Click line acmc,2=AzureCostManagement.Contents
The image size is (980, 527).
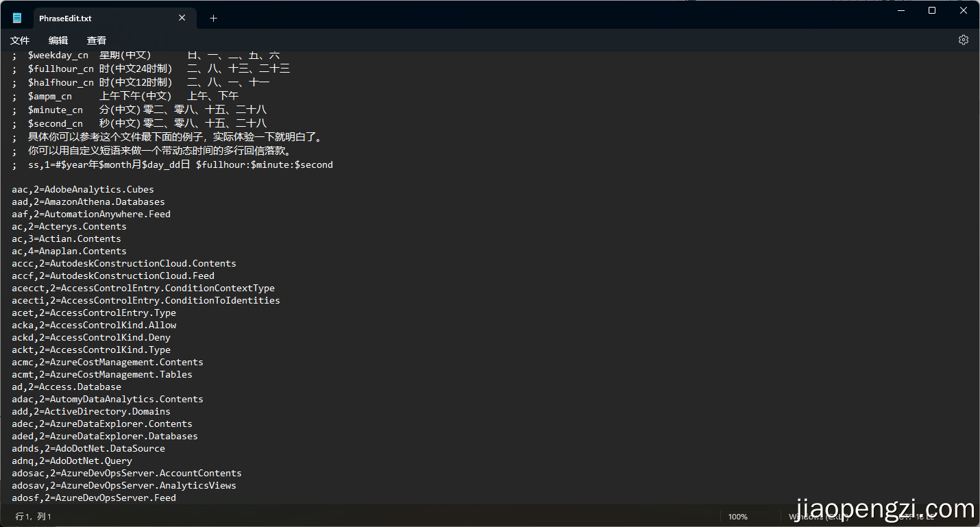click(108, 362)
